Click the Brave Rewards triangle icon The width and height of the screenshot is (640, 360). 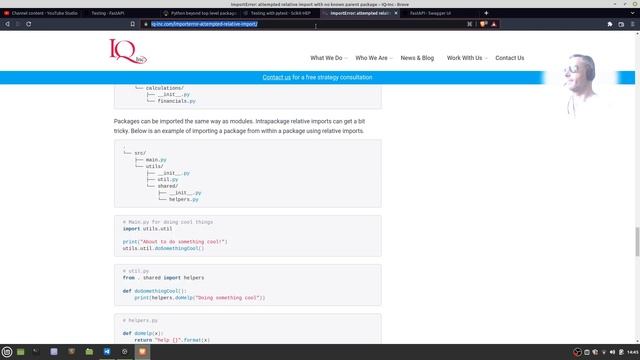[494, 24]
